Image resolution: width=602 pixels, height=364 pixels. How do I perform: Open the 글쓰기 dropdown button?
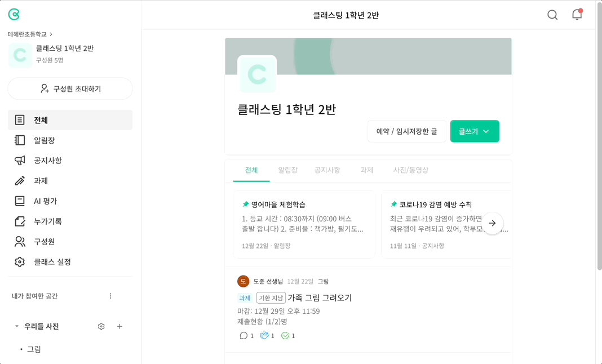[475, 131]
